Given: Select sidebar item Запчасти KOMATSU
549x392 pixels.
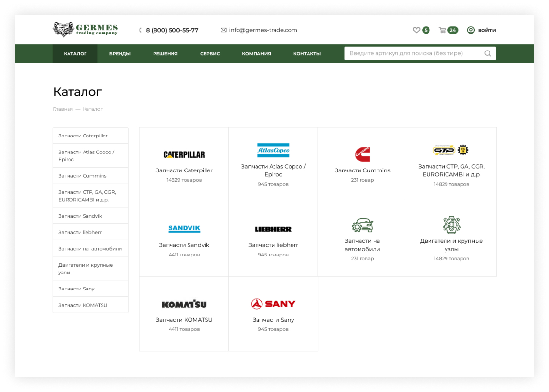Looking at the screenshot, I should 91,305.
